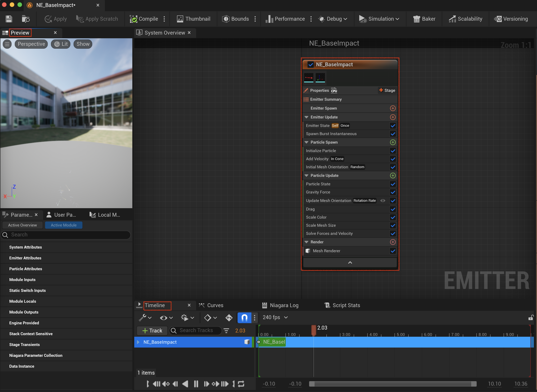Image resolution: width=537 pixels, height=392 pixels.
Task: Click the Active Overview button
Action: tap(22, 225)
